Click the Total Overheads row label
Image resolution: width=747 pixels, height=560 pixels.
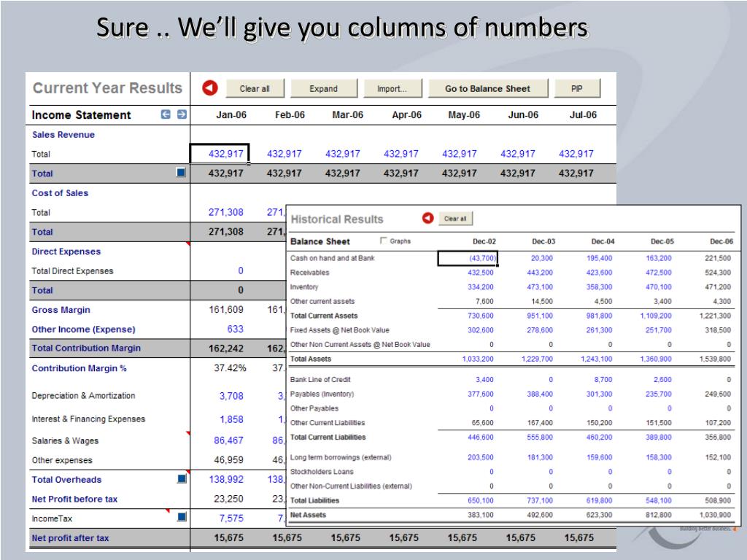66,480
